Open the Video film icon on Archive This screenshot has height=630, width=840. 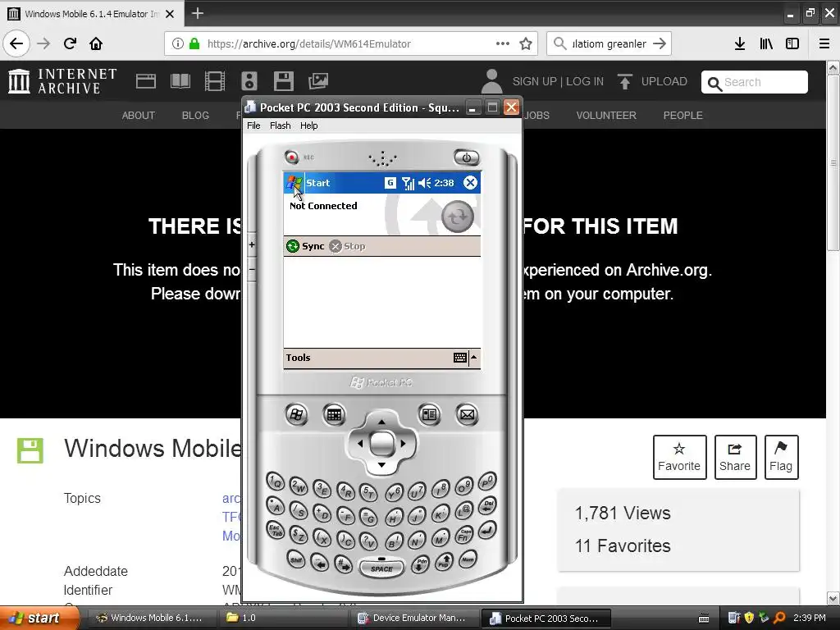[x=215, y=81]
